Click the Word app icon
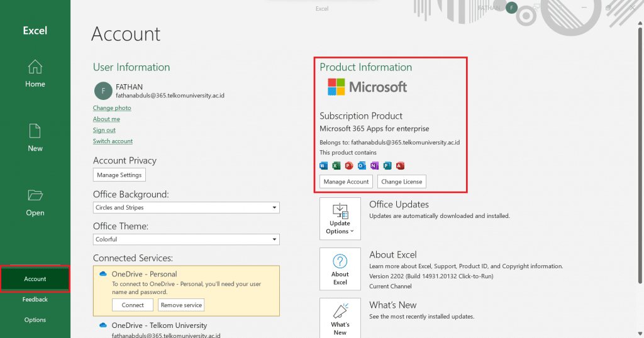This screenshot has height=338, width=644. [324, 166]
